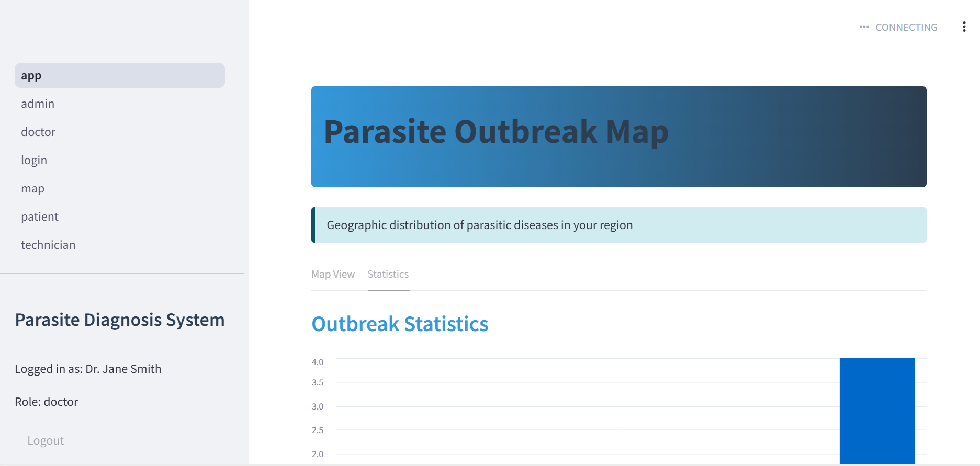Viewport: 980px width, 466px height.
Task: Click the 4.0 y-axis label
Action: coord(318,362)
